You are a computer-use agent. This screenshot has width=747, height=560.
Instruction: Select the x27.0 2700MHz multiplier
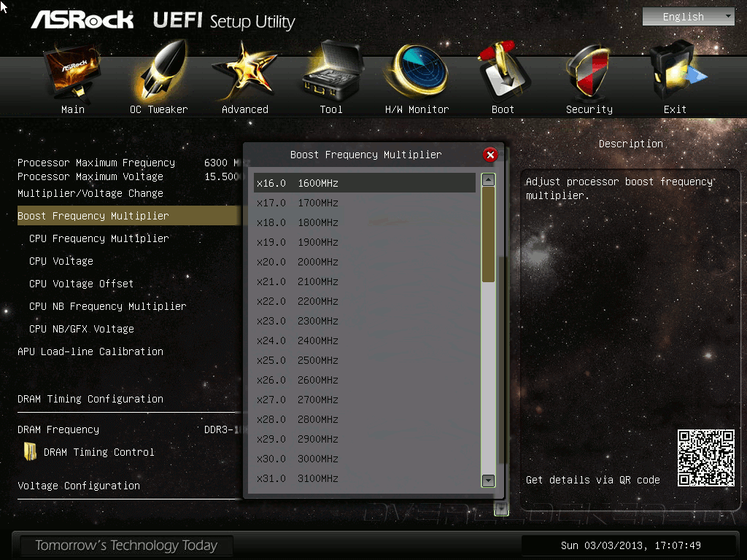(365, 400)
